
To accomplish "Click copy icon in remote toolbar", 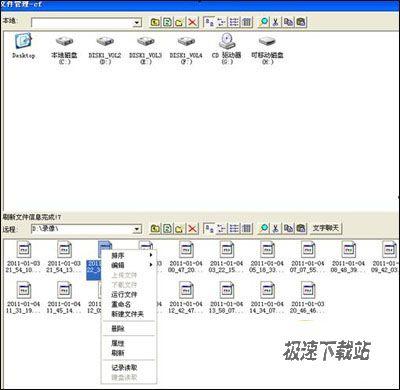I will click(288, 229).
